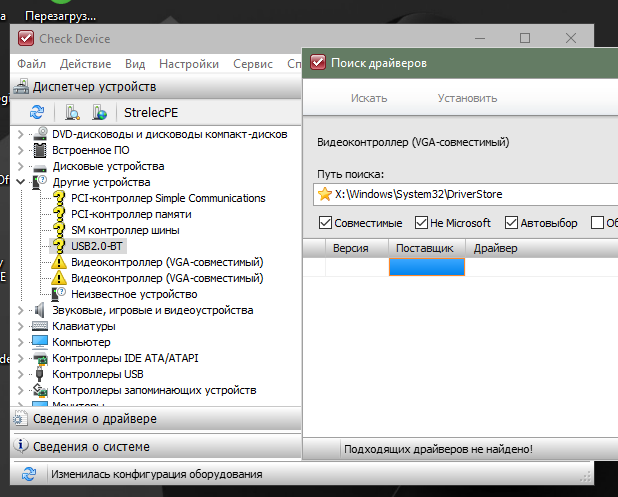Viewport: 618px width, 497px height.
Task: Expand the Клавиатуры tree node
Action: click(x=22, y=326)
